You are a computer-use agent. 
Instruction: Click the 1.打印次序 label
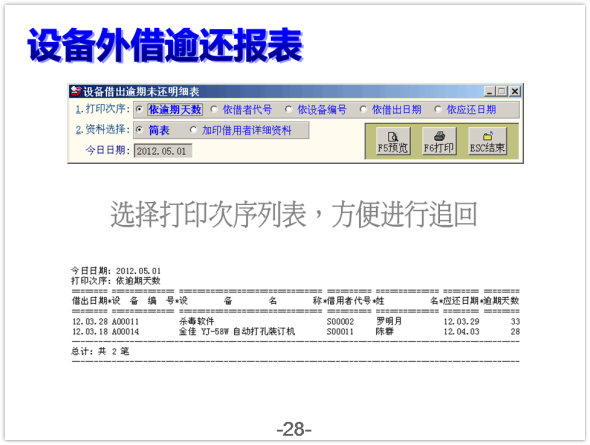(x=102, y=109)
